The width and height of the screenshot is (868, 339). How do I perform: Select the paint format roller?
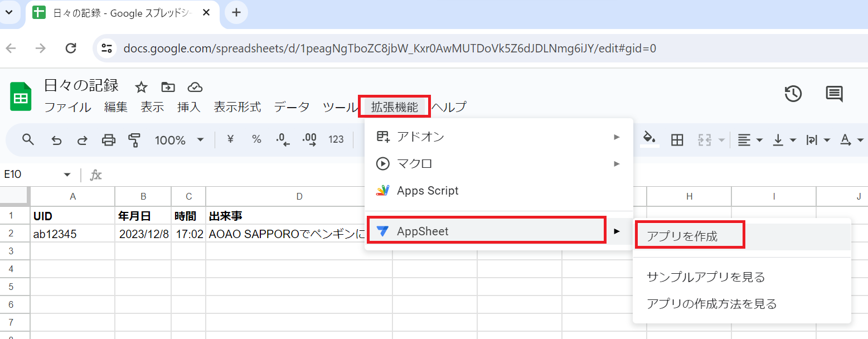[x=134, y=140]
